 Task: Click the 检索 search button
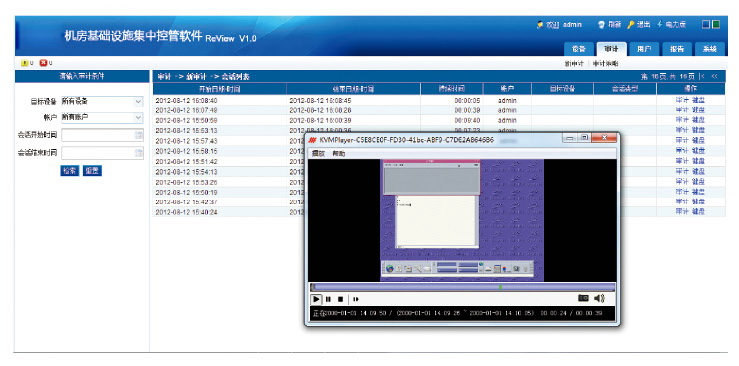(70, 171)
